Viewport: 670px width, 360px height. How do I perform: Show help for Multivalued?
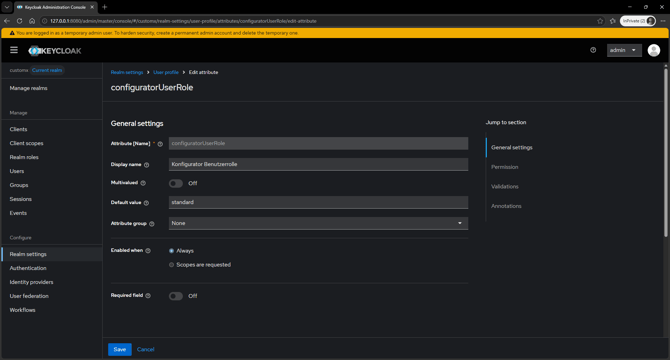pos(143,183)
